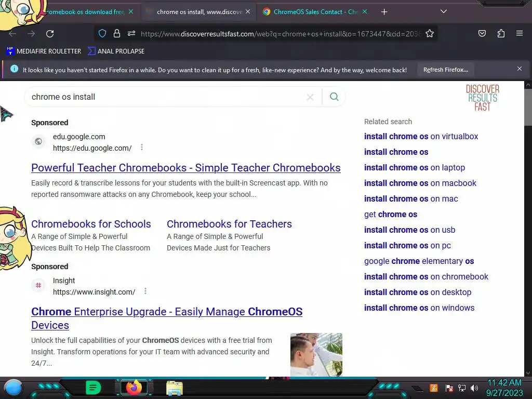Screen dimensions: 532x399
Task: Submit search with magnifying glass icon
Action: coord(334,97)
